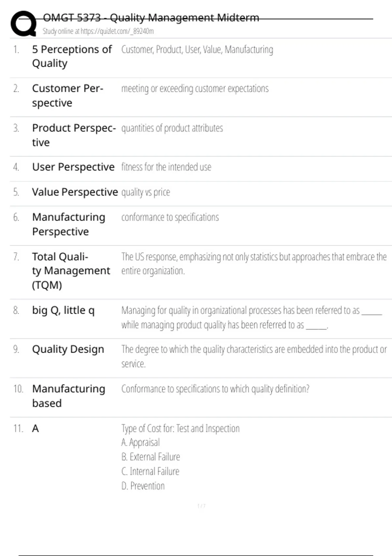
Task: Select the 'Manufacturing Perspective' term
Action: 69,224
